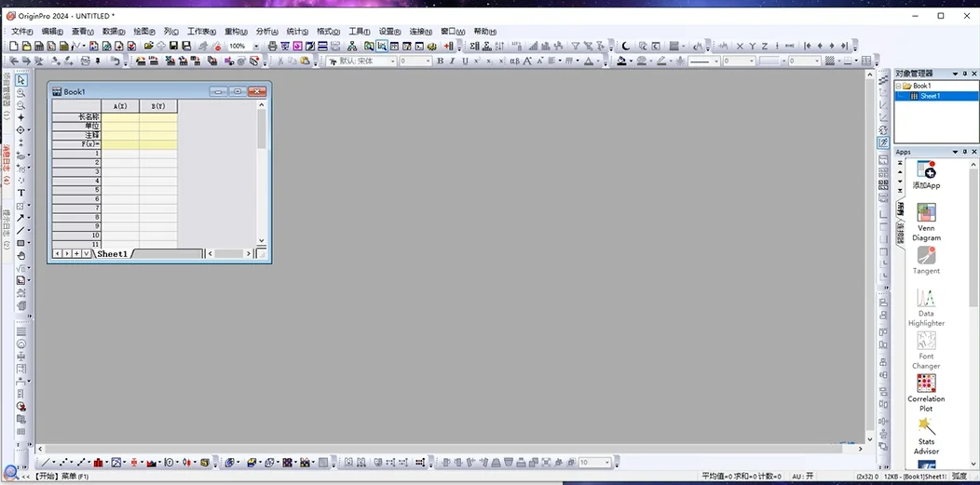Click the 开始 menu search button
This screenshot has width=980, height=485.
tap(10, 474)
